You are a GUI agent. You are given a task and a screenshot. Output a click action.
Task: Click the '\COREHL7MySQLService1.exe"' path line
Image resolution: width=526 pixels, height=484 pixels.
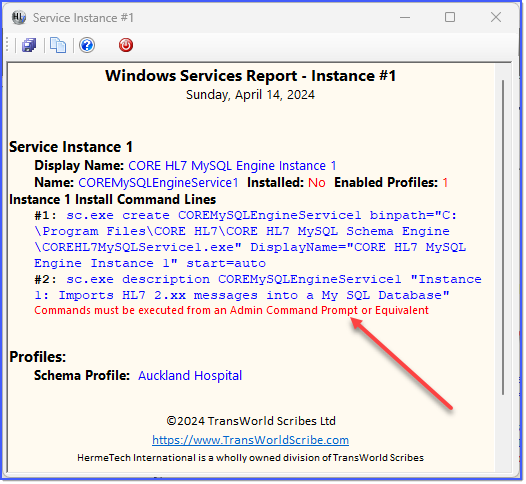[x=138, y=247]
